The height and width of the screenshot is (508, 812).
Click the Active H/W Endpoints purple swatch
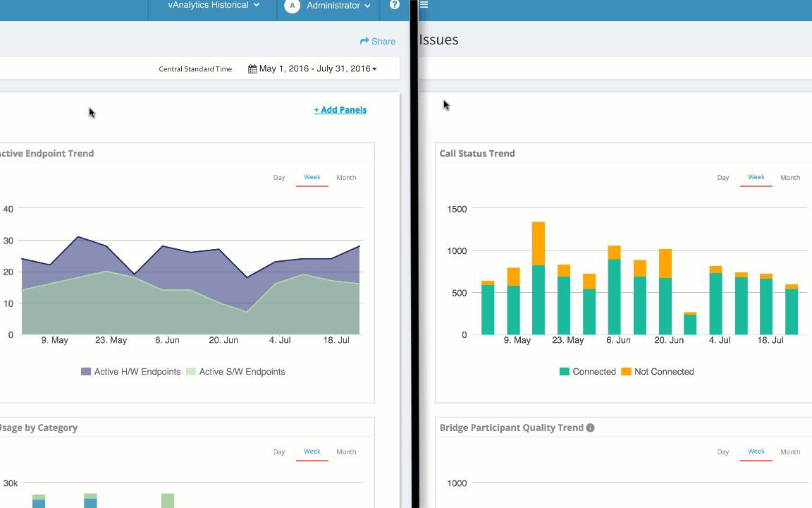(x=86, y=372)
